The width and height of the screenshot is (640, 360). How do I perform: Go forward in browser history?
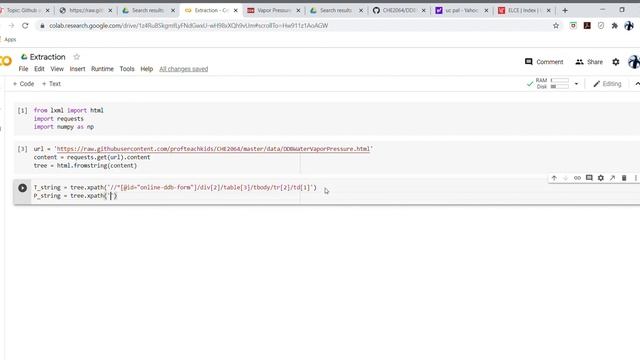[x=11, y=26]
